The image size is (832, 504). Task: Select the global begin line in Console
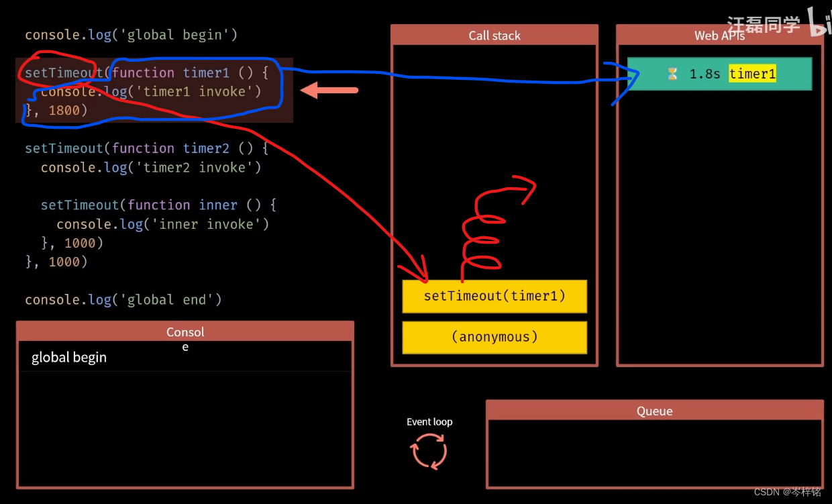(x=69, y=357)
